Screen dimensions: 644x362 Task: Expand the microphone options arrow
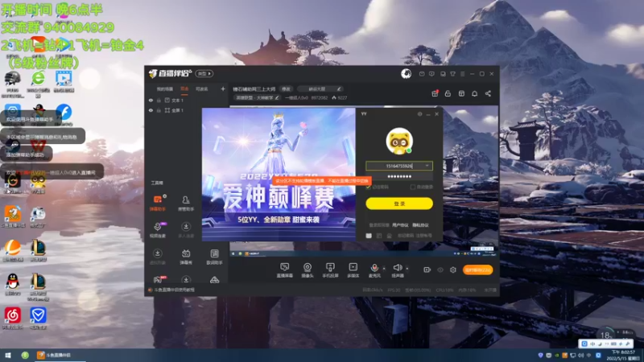(384, 269)
